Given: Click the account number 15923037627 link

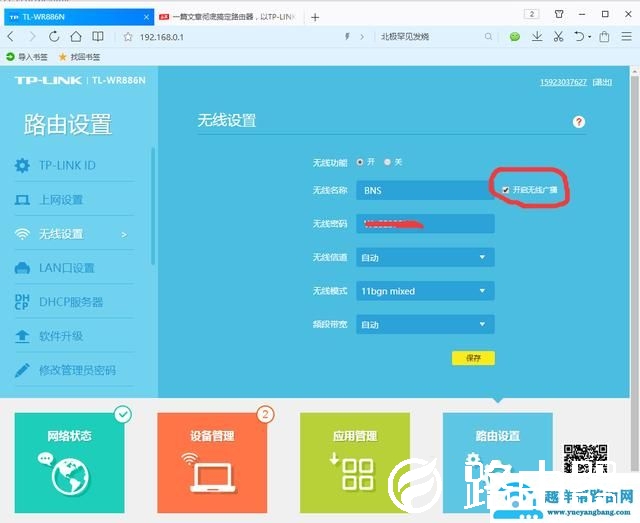Looking at the screenshot, I should click(564, 82).
